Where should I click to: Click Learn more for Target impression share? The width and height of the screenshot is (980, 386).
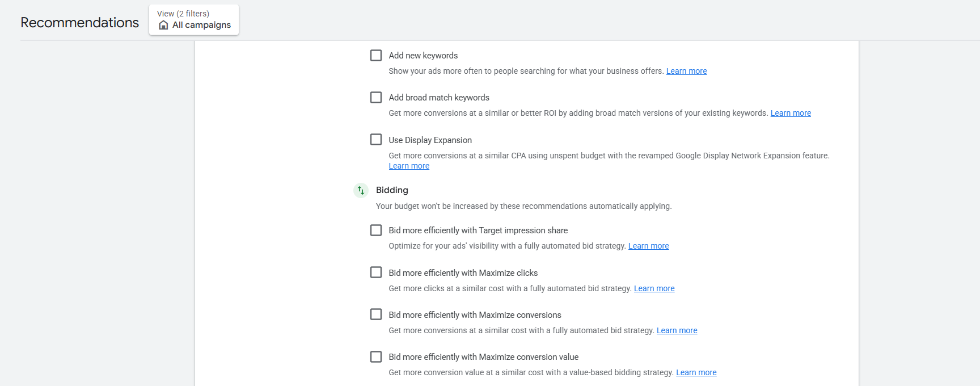tap(648, 246)
